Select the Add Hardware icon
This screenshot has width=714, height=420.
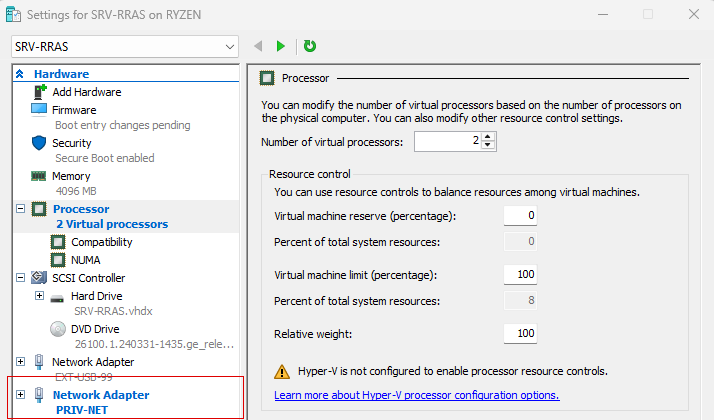[41, 92]
